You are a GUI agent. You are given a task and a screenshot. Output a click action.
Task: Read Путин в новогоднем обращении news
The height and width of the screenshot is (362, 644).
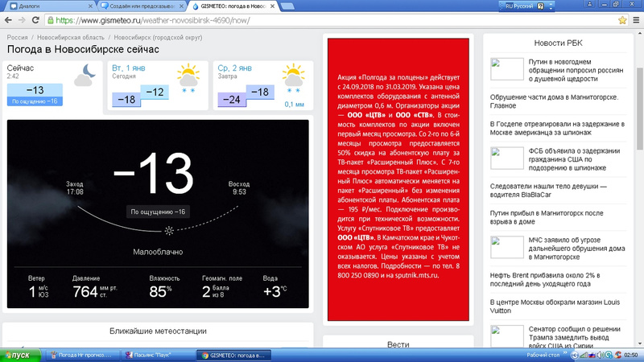[576, 70]
